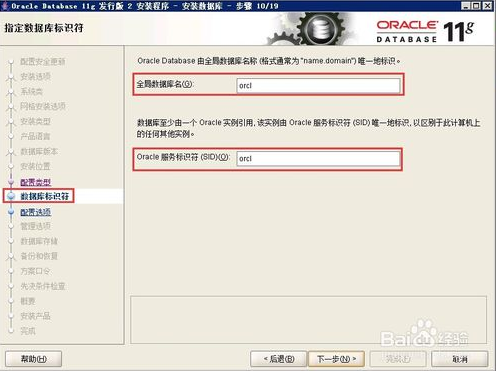Click the 全局数据库名(G) label
This screenshot has width=496, height=371.
point(165,84)
